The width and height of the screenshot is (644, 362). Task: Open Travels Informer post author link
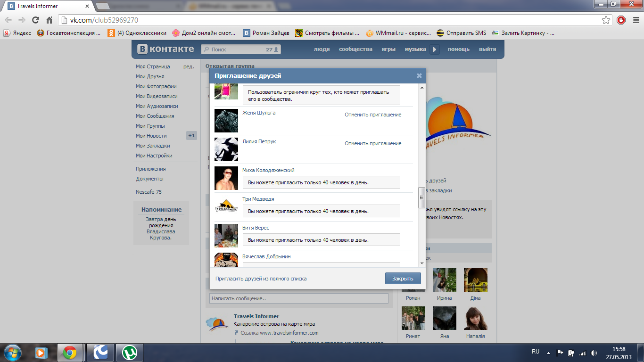256,316
